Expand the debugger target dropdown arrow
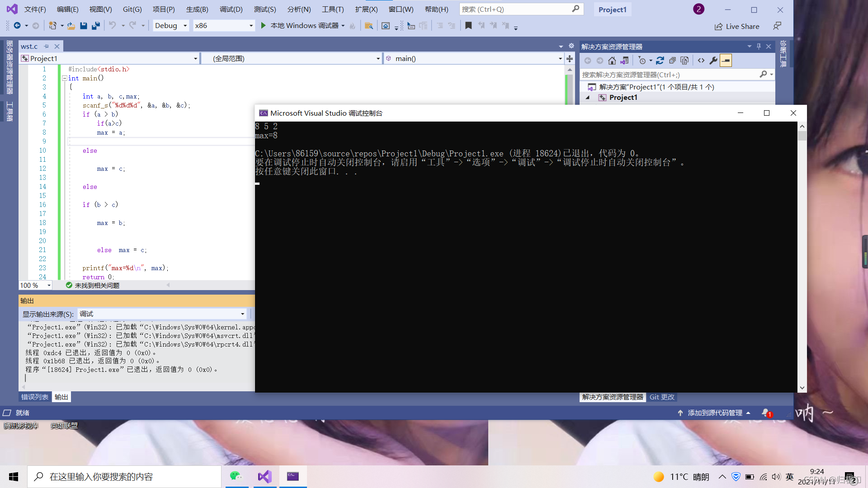 click(343, 26)
